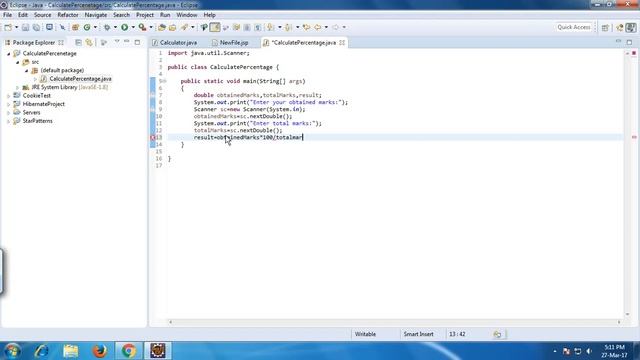Maximize the Package Explorer view
Viewport: 640px width, 360px height.
pos(138,42)
